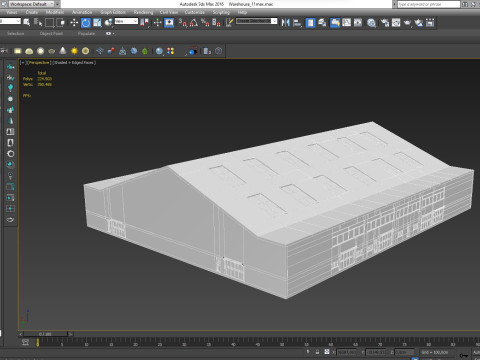This screenshot has height=360, width=480.
Task: Click the Select and Place icon
Action: coord(109,23)
